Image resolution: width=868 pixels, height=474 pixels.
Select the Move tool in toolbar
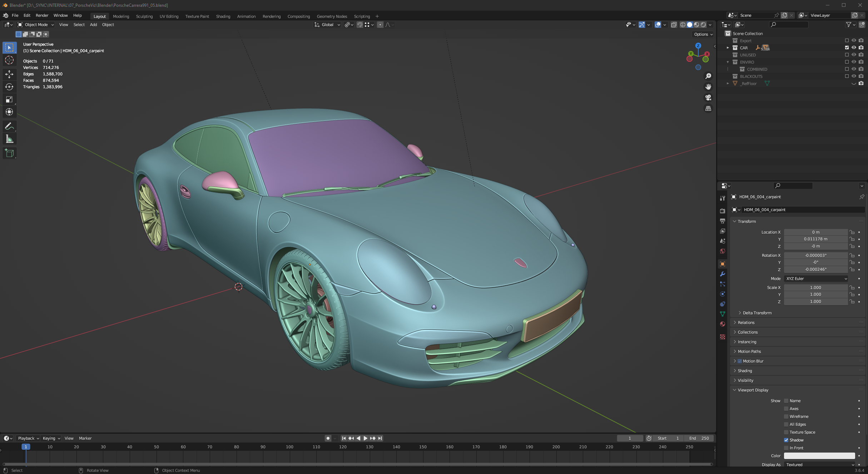[9, 74]
